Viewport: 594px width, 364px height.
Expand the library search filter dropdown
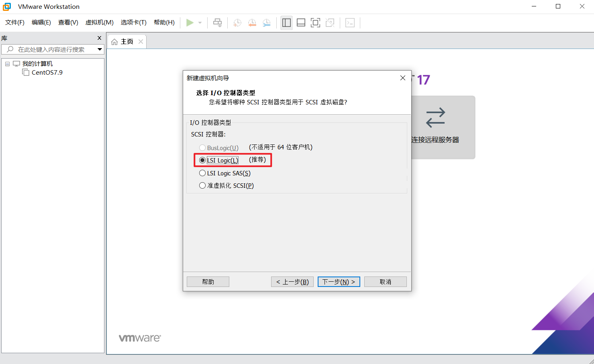click(100, 49)
